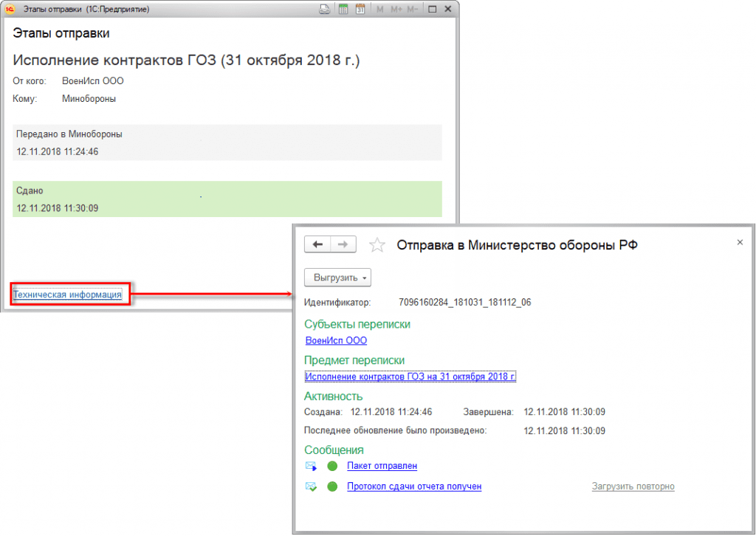Select the Передано в Минобороны stage row
The height and width of the screenshot is (536, 756).
click(x=227, y=142)
